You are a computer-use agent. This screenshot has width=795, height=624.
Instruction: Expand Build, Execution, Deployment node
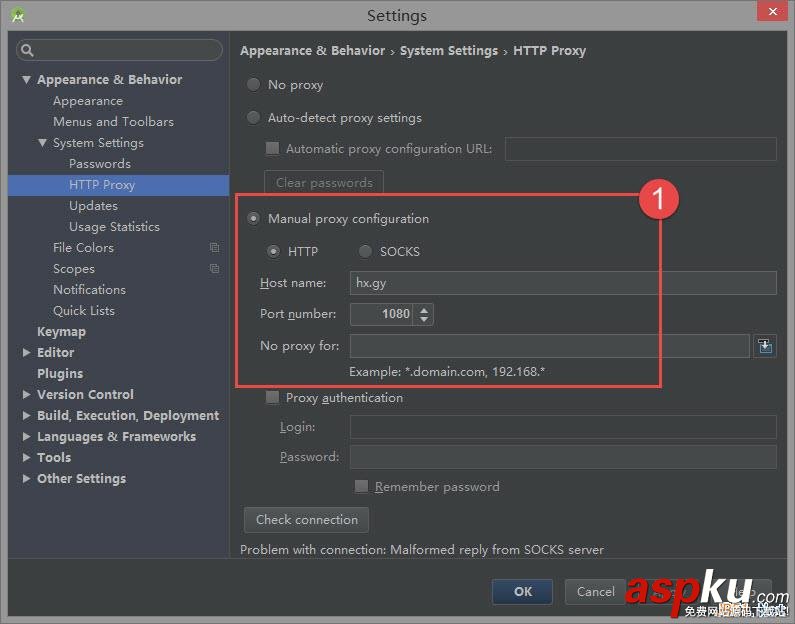pyautogui.click(x=26, y=416)
